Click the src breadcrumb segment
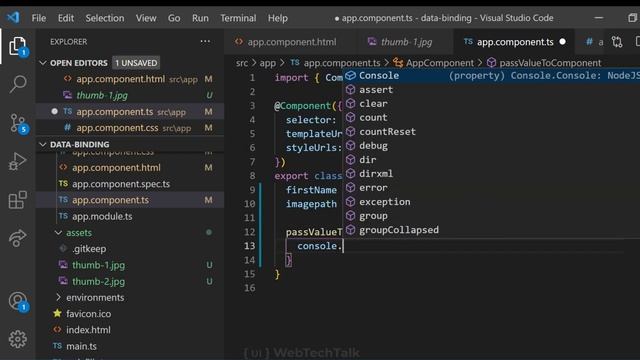Viewport: 640px width, 360px height. [242, 63]
